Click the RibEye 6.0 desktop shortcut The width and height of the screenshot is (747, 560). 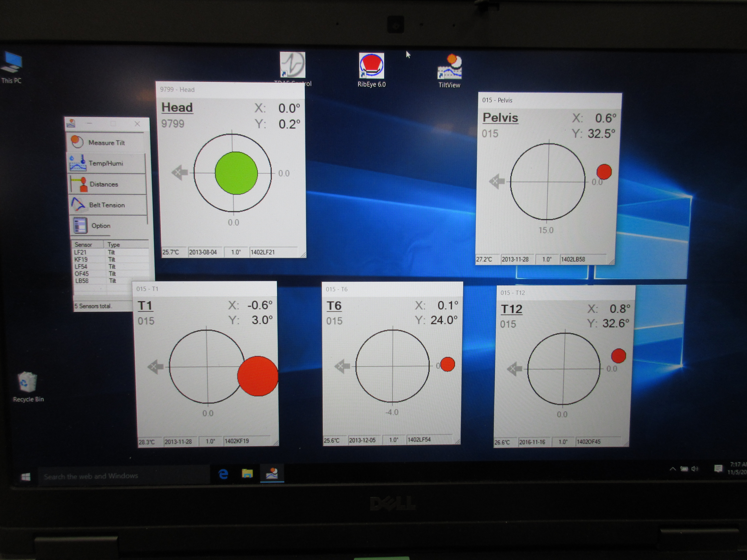pyautogui.click(x=372, y=70)
